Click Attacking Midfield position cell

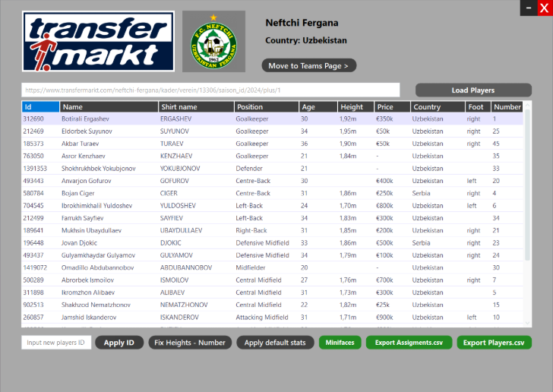point(262,318)
